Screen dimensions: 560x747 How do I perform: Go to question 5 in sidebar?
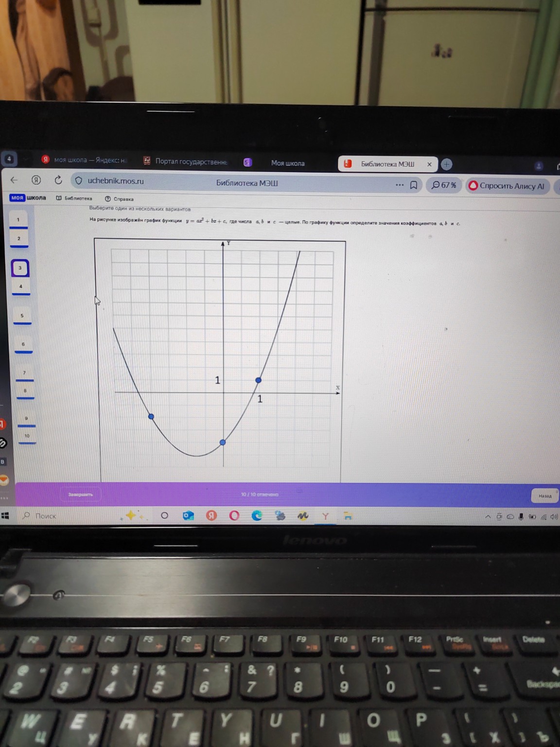point(22,316)
